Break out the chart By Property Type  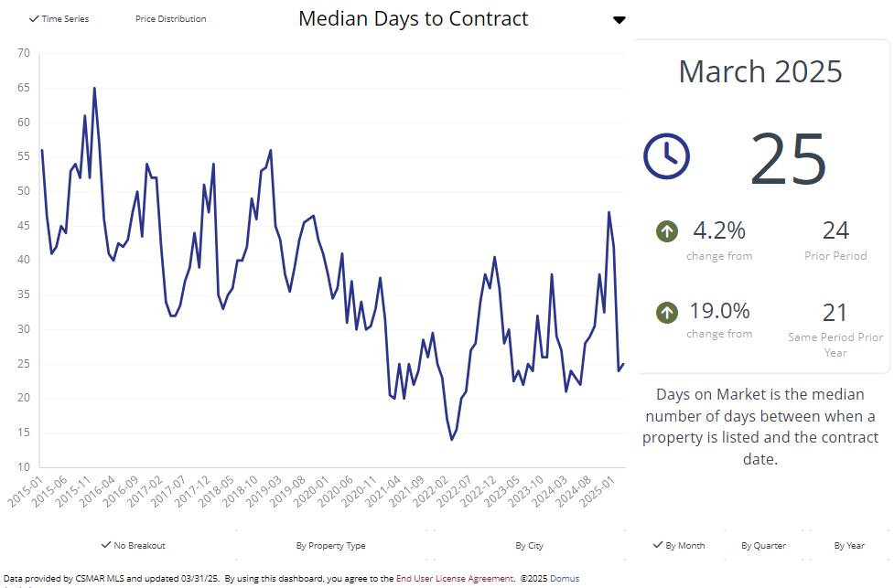(330, 546)
